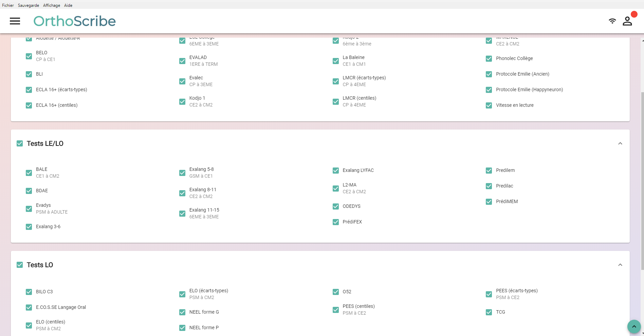Collapse the Tests LO section
644x336 pixels.
[x=620, y=265]
